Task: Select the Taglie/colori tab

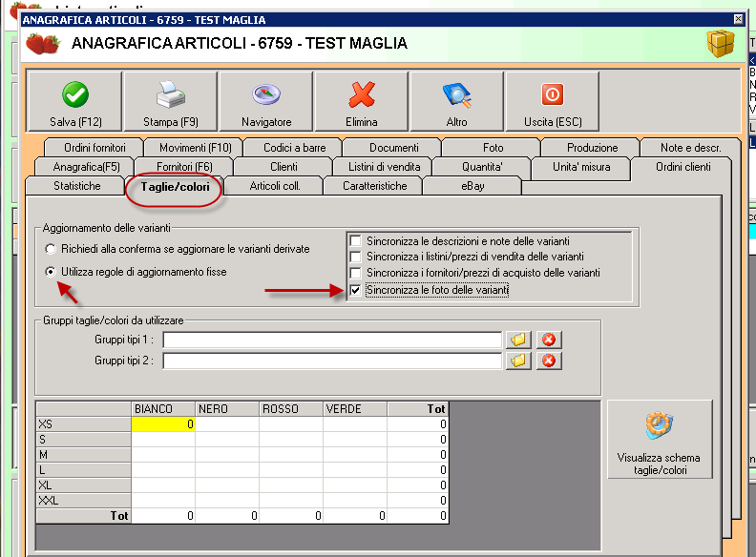Action: point(175,187)
